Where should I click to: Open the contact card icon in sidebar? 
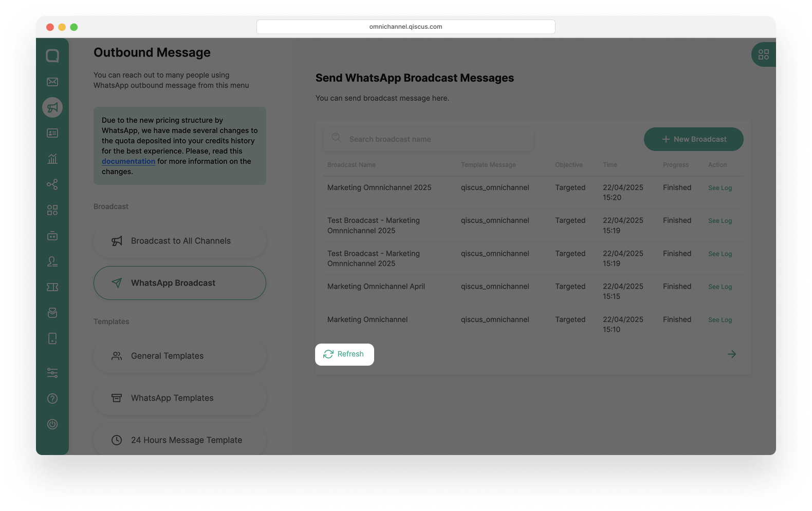52,133
